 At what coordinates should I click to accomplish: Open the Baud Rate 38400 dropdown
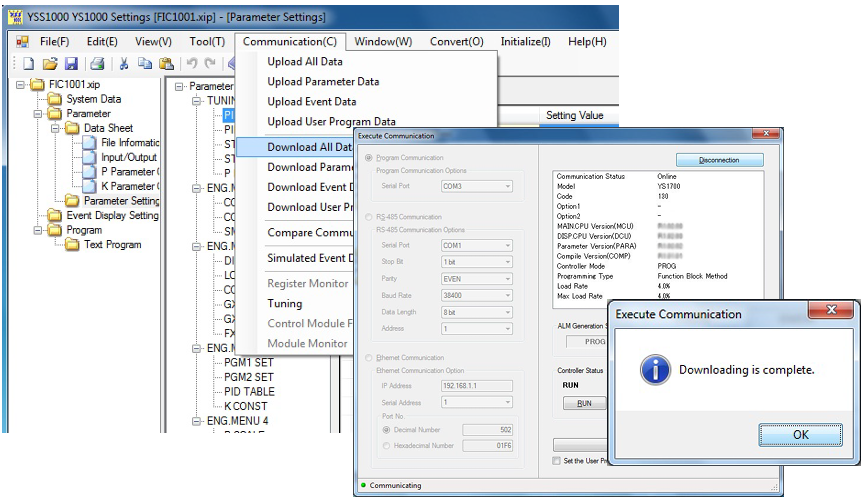click(x=476, y=295)
